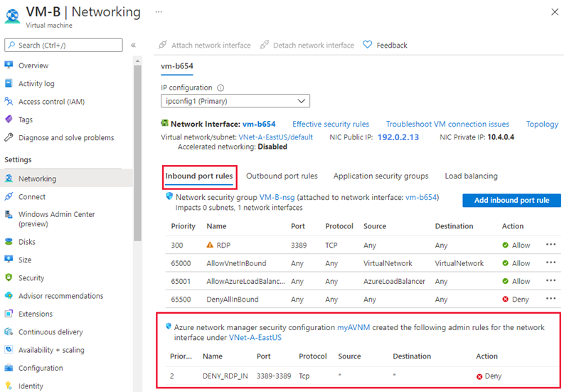Click Attach network interface toolbar button

coord(205,45)
